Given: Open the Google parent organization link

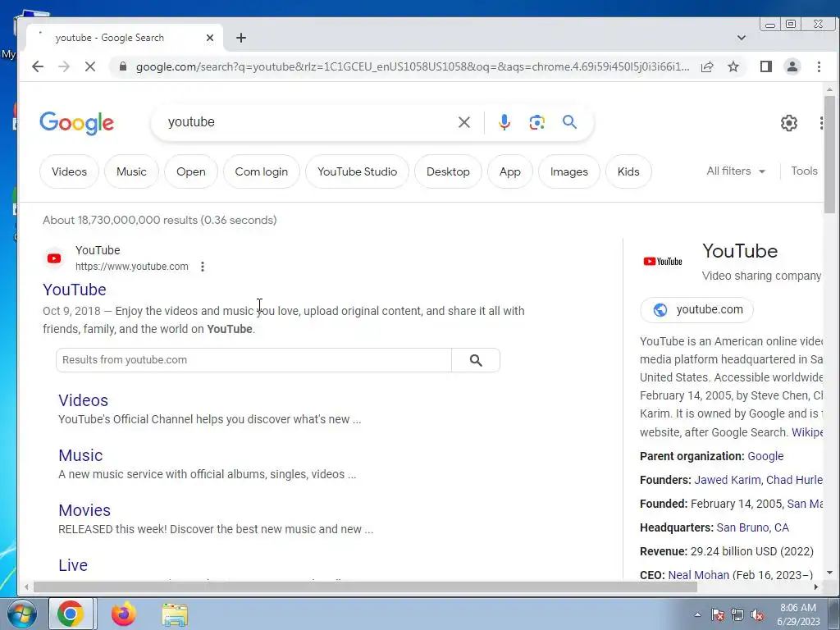Looking at the screenshot, I should pyautogui.click(x=765, y=456).
